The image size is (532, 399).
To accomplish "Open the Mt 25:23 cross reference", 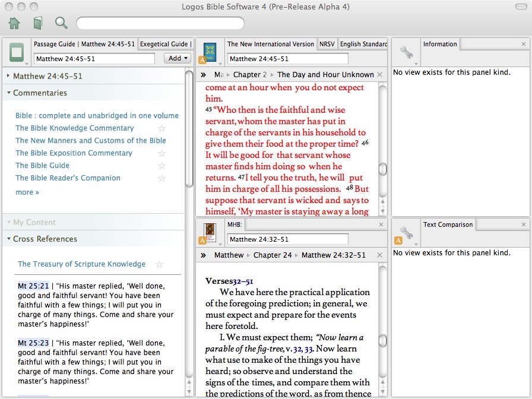I will (x=33, y=343).
